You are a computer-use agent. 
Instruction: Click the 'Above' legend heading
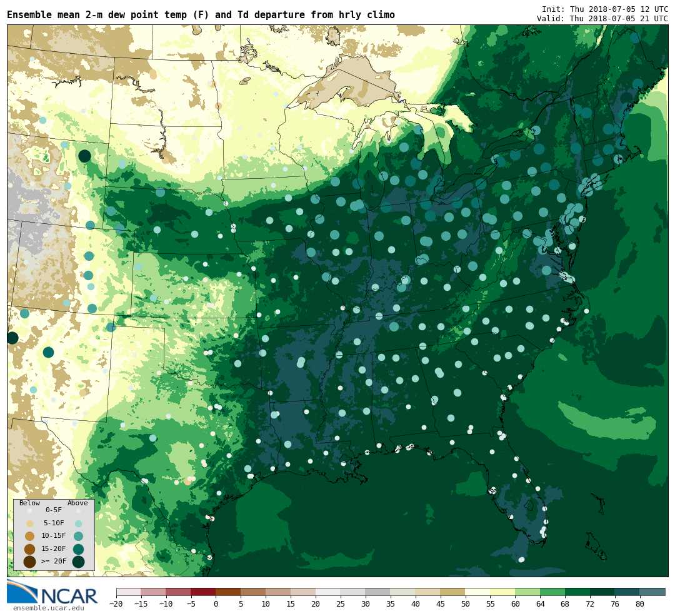click(x=77, y=503)
